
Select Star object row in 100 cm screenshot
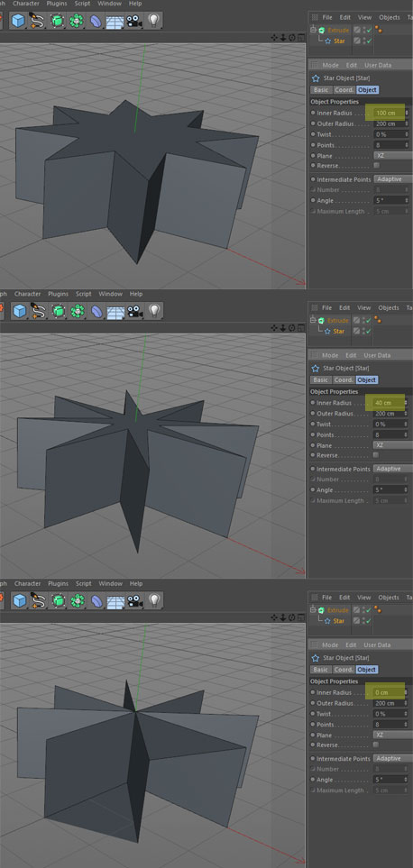point(339,41)
